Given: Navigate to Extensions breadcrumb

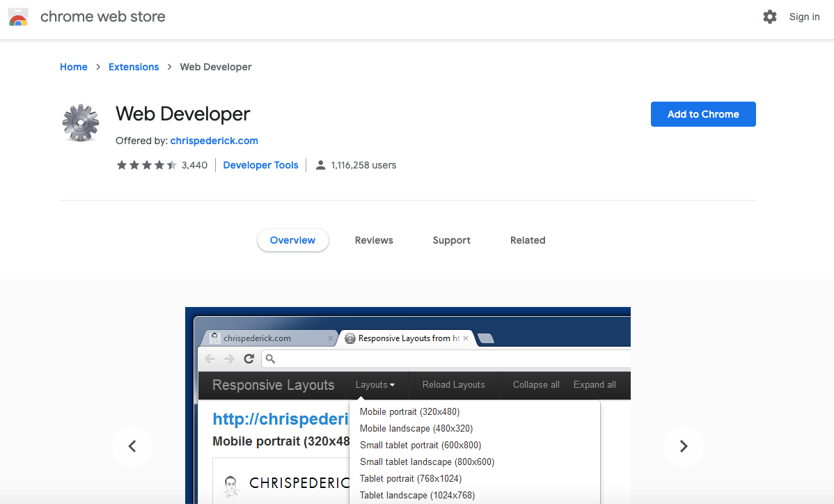Looking at the screenshot, I should [x=134, y=67].
